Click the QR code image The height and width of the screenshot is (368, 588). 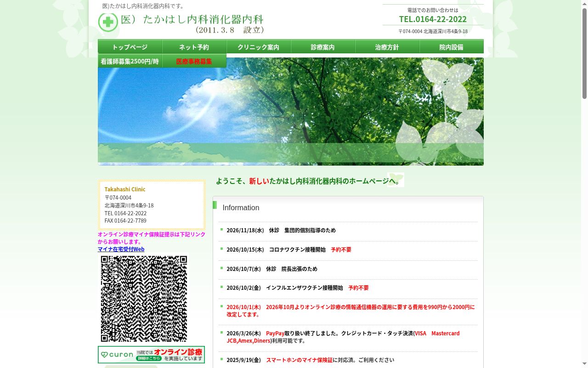click(x=144, y=299)
